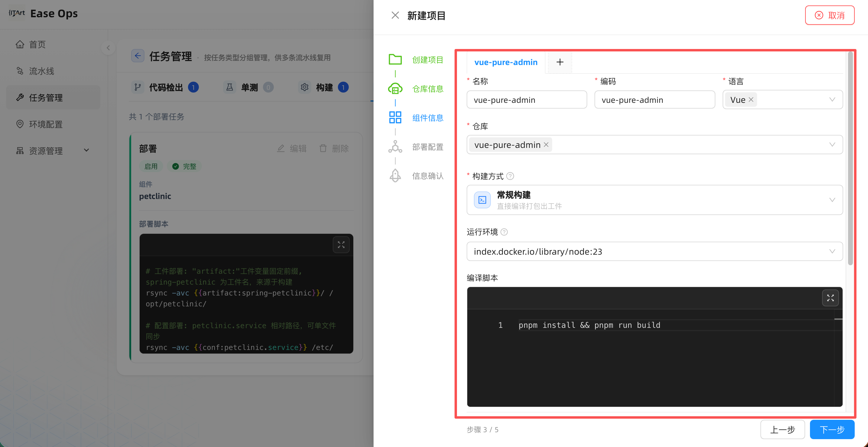Click the 构建 gear icon
Image resolution: width=868 pixels, height=447 pixels.
[305, 87]
